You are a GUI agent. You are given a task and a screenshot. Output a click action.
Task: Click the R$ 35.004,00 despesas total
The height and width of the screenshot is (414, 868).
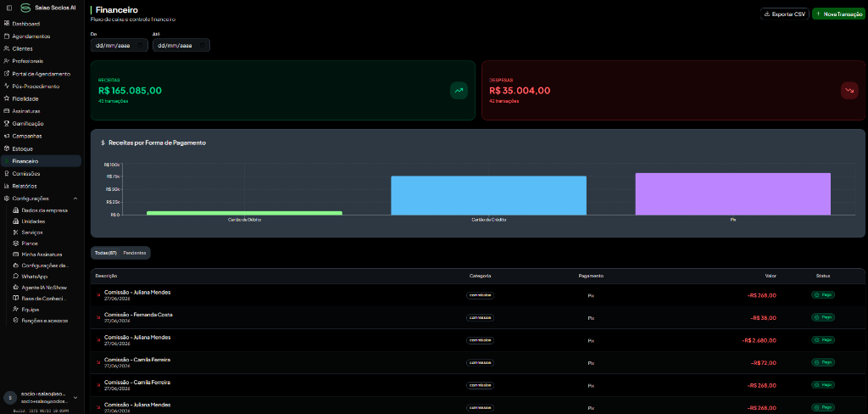pyautogui.click(x=520, y=91)
